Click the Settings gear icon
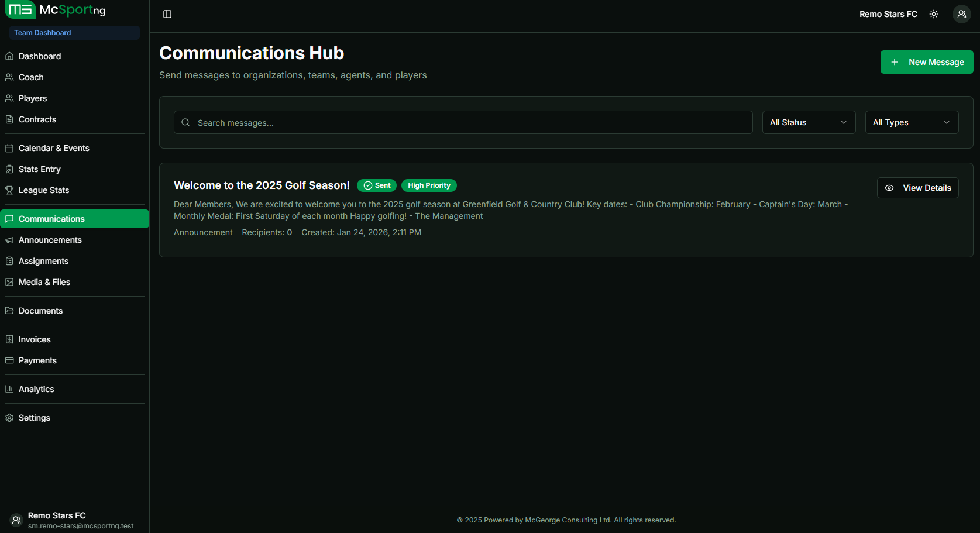The width and height of the screenshot is (980, 533). [x=9, y=418]
